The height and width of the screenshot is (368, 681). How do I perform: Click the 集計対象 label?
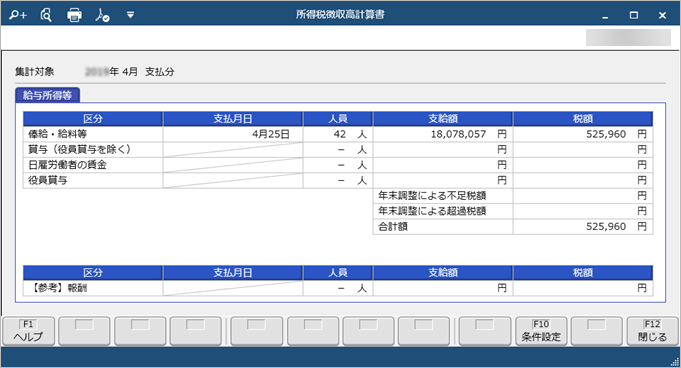pos(35,72)
